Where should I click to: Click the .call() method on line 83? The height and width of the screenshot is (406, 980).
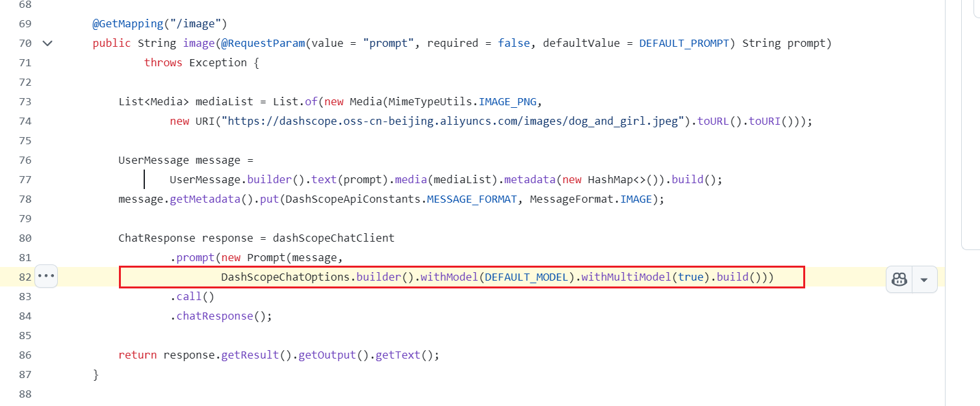[192, 297]
